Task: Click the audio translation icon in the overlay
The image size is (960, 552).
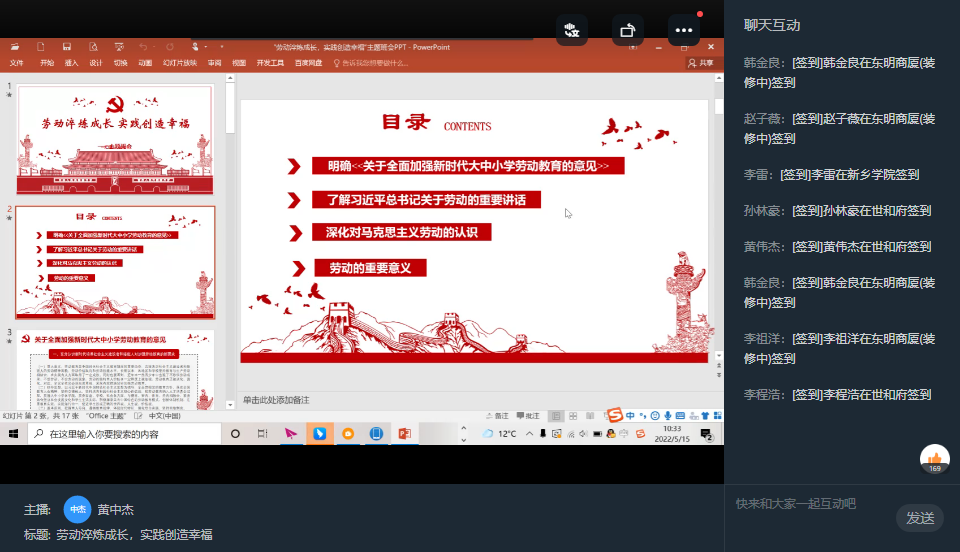Action: pyautogui.click(x=572, y=30)
